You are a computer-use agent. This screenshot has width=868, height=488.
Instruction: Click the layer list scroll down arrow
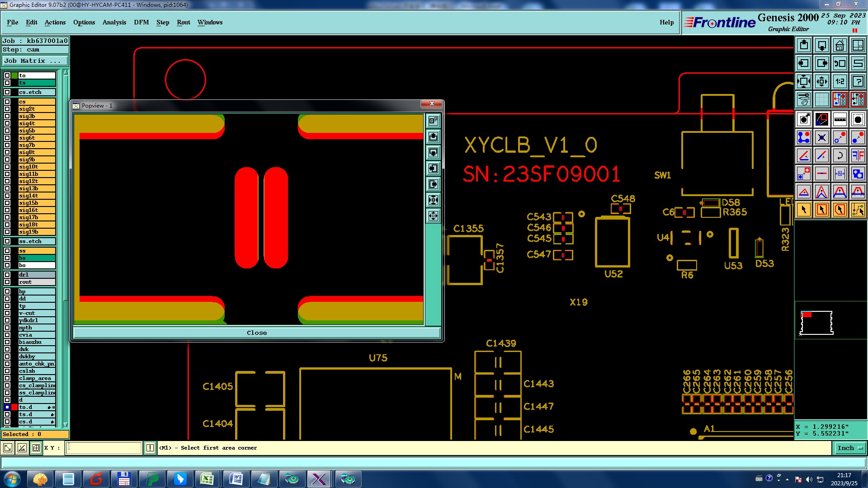coord(66,425)
